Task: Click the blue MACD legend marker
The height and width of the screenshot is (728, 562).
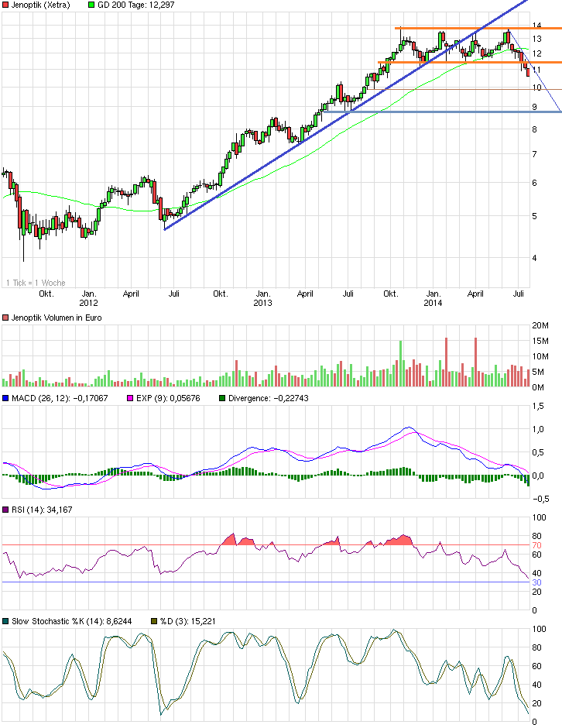Action: [x=5, y=398]
